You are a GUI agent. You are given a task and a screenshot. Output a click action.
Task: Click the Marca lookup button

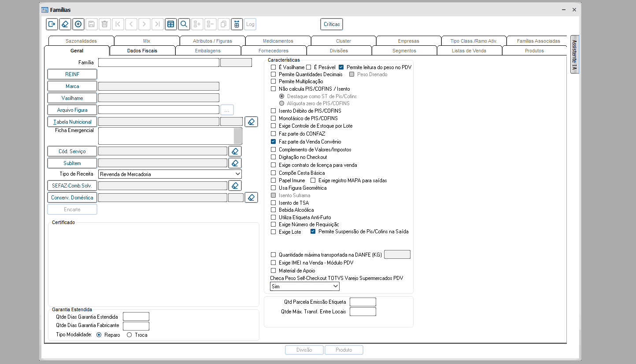72,86
